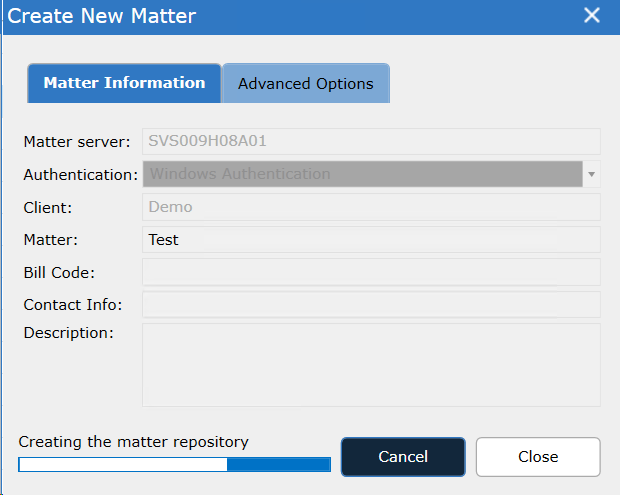Click the Matter field containing Test
620x495 pixels.
[371, 240]
